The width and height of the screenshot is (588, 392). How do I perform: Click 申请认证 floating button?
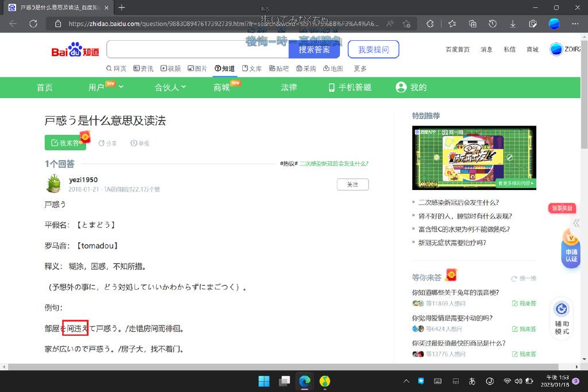571,250
